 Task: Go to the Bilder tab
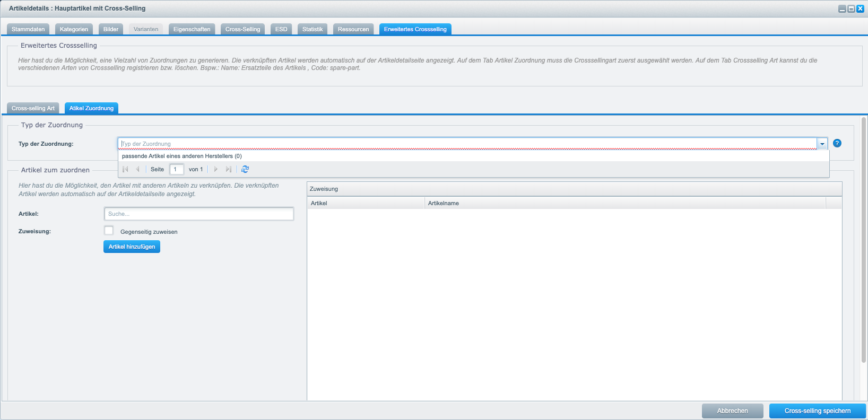click(x=111, y=29)
